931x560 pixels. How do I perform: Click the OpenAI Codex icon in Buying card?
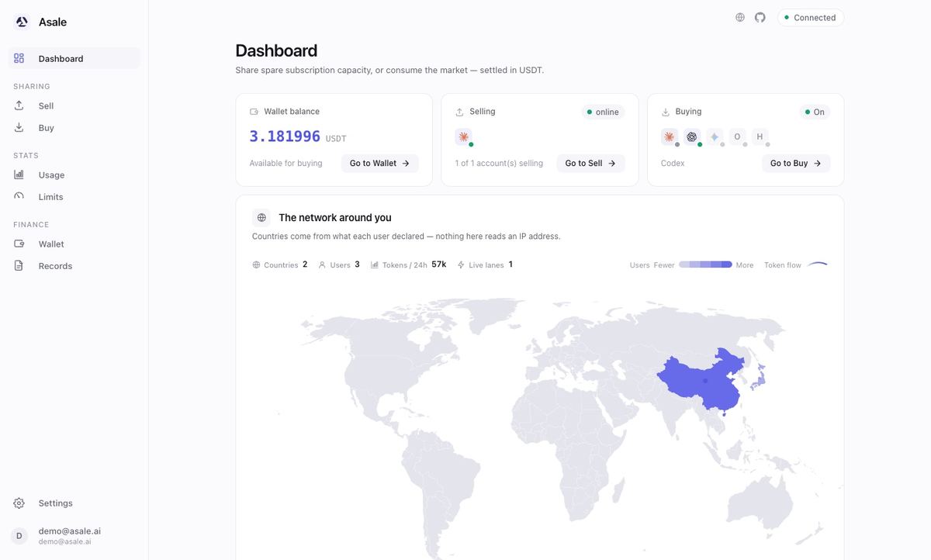tap(692, 137)
